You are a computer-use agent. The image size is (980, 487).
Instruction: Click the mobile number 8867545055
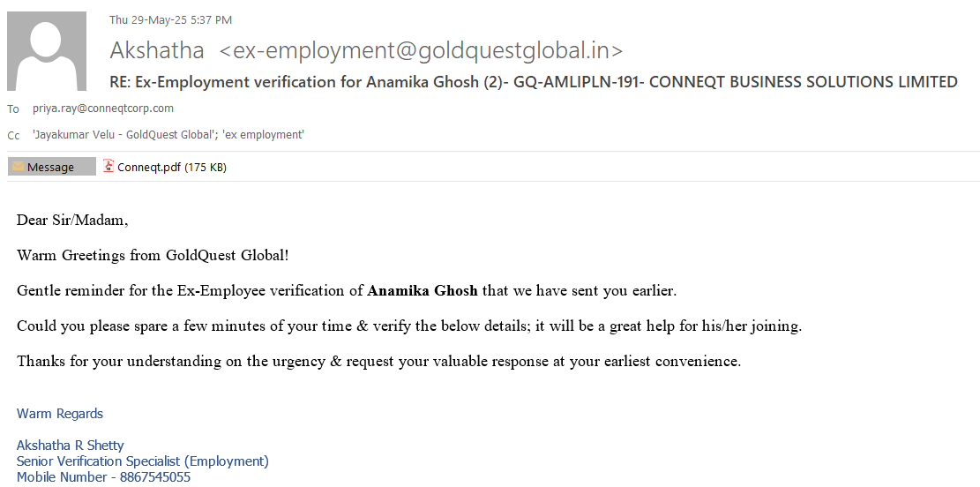tap(154, 477)
